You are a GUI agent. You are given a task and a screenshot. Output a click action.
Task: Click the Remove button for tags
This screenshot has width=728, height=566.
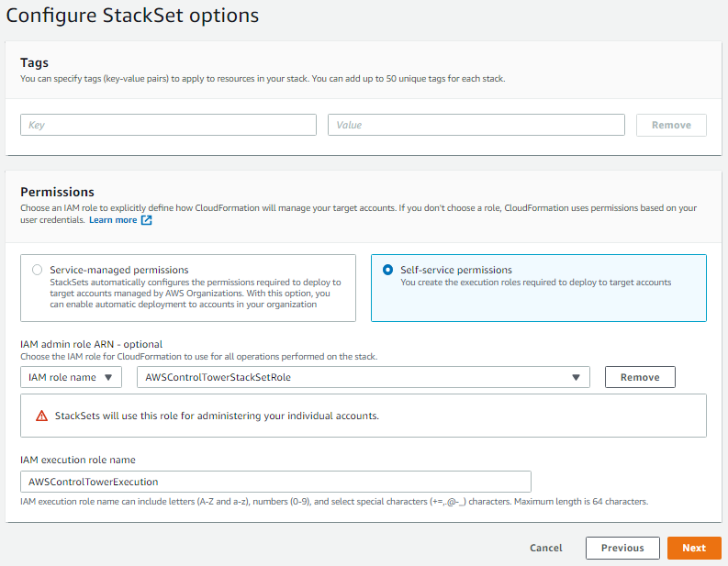(x=671, y=125)
